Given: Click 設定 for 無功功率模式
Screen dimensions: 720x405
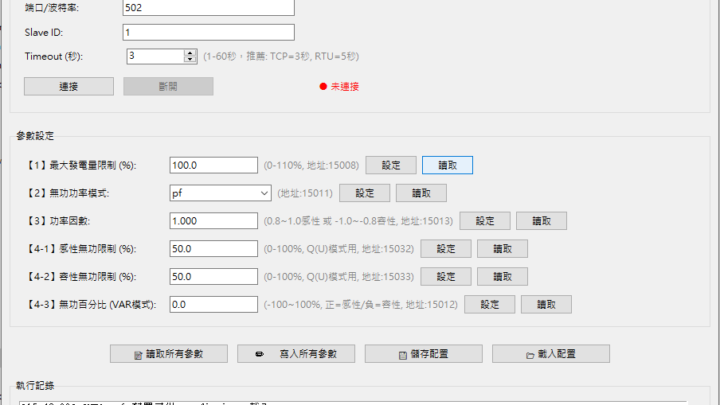Looking at the screenshot, I should point(365,193).
